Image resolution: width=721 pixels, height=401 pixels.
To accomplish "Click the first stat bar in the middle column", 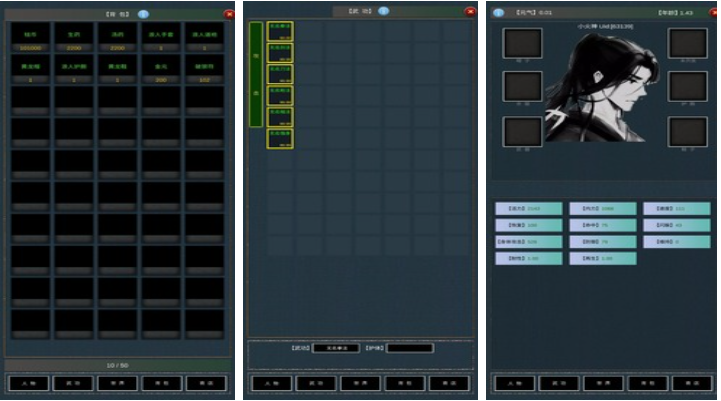I will [603, 209].
